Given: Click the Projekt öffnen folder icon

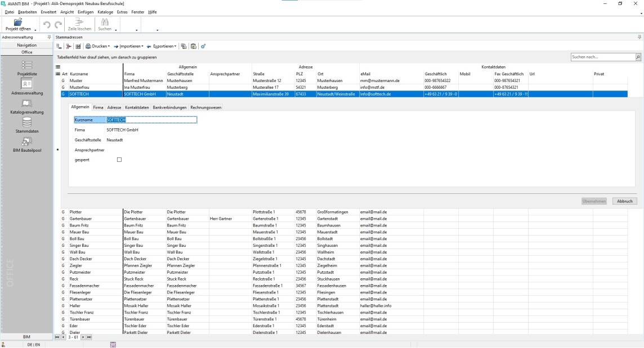Looking at the screenshot, I should click(18, 22).
